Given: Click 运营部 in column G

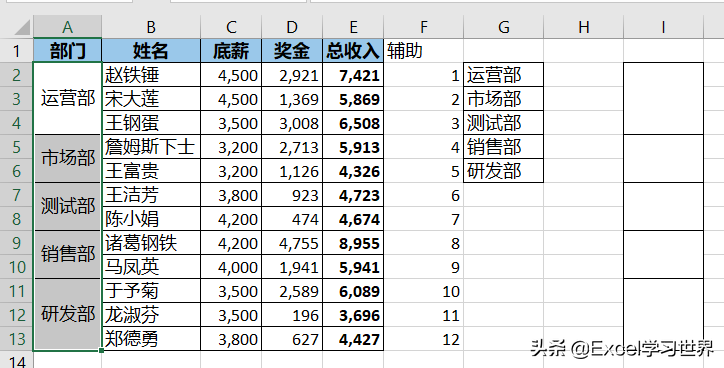Looking at the screenshot, I should coord(503,74).
